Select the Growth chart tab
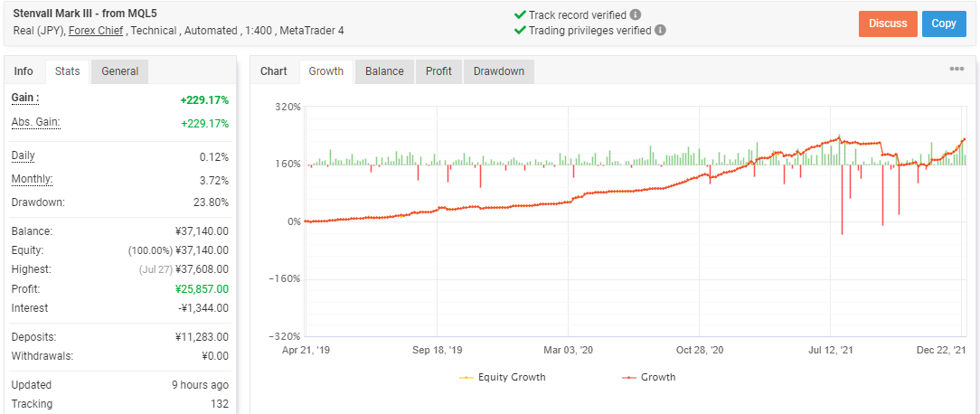 (x=326, y=71)
